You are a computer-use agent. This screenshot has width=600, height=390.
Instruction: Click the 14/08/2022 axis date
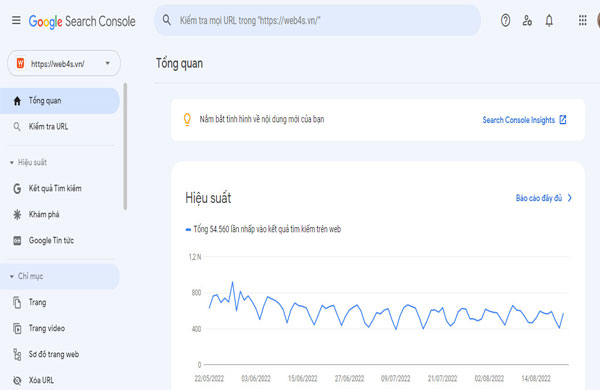(x=536, y=379)
